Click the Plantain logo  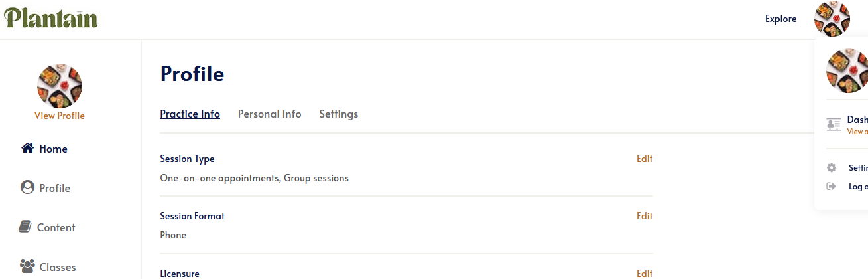51,18
